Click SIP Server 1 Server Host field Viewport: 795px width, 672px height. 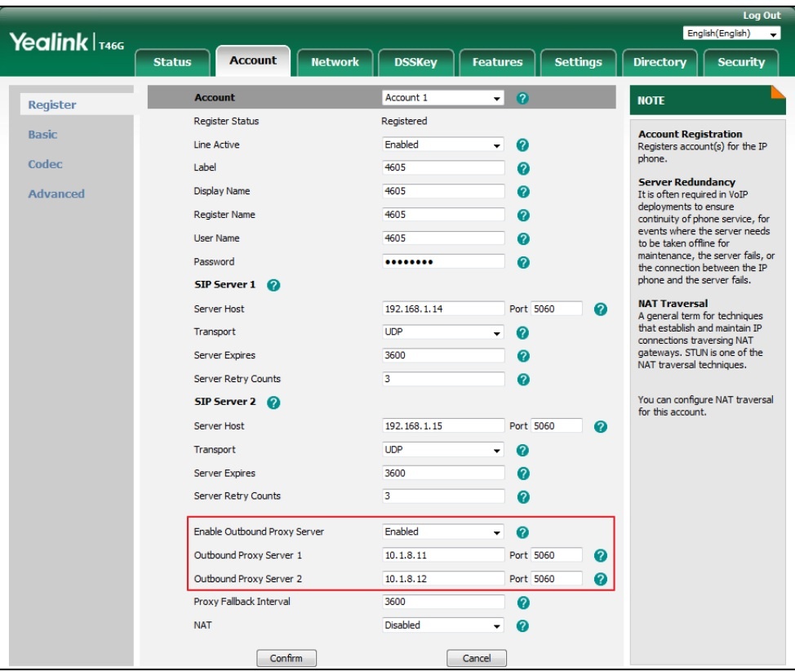pos(443,309)
